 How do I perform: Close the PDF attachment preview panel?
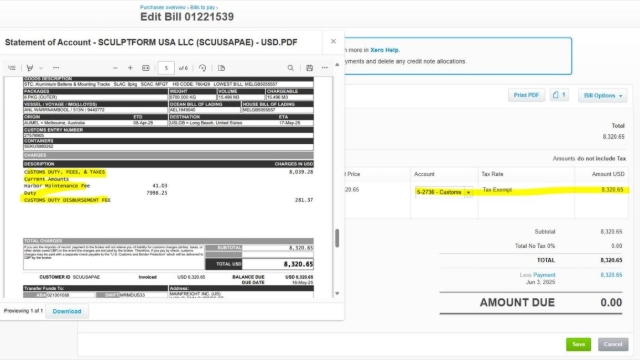tap(333, 41)
